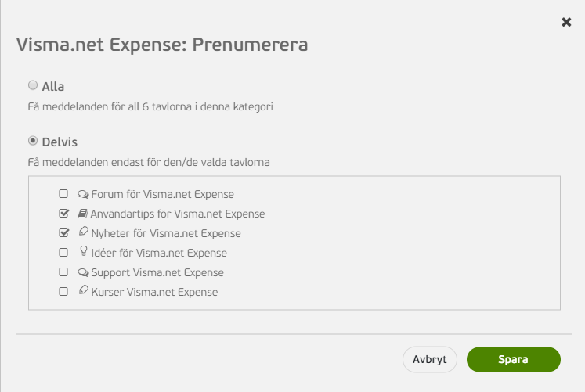The width and height of the screenshot is (585, 392).
Task: Click the Delvis option label text
Action: [x=60, y=142]
